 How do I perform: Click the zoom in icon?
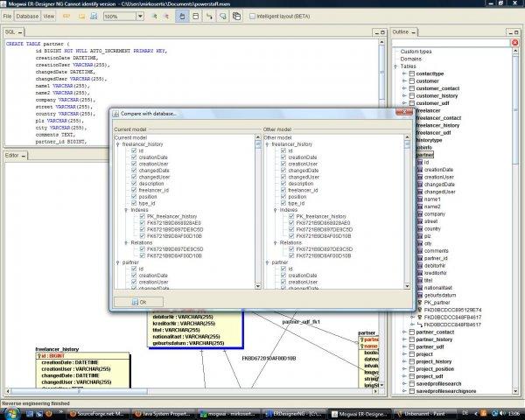(x=154, y=16)
